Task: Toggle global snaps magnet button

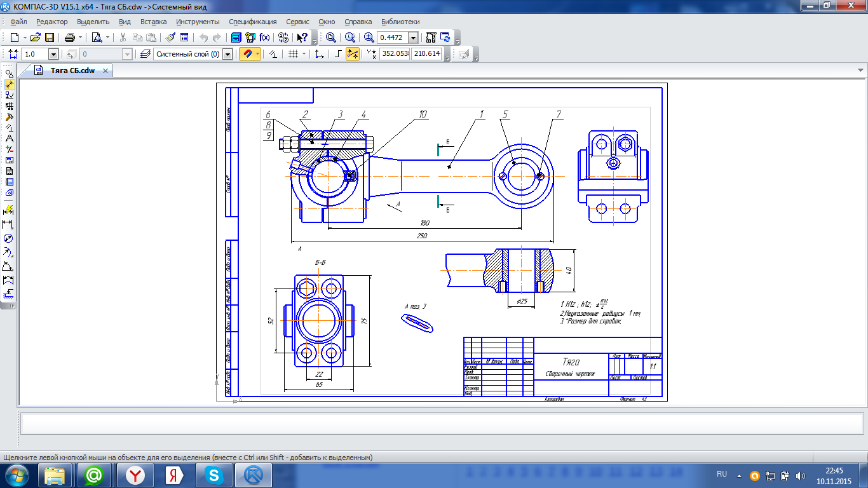Action: tap(247, 54)
